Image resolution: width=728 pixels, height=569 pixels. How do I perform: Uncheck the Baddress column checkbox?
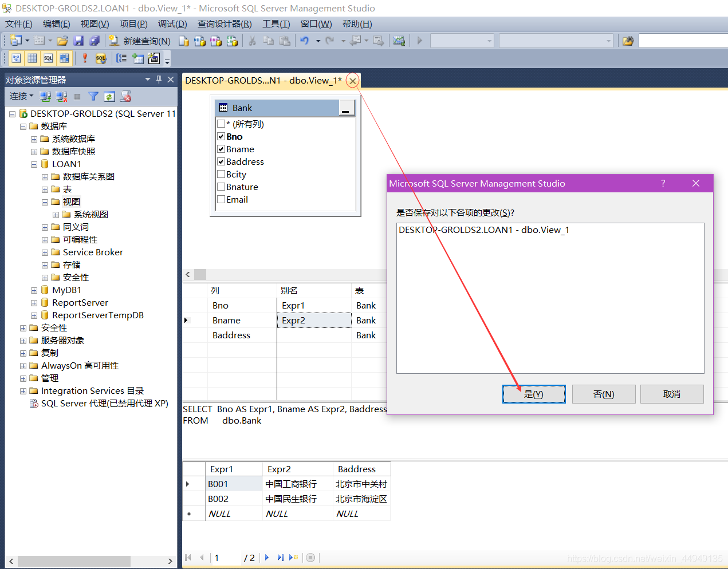pos(221,161)
